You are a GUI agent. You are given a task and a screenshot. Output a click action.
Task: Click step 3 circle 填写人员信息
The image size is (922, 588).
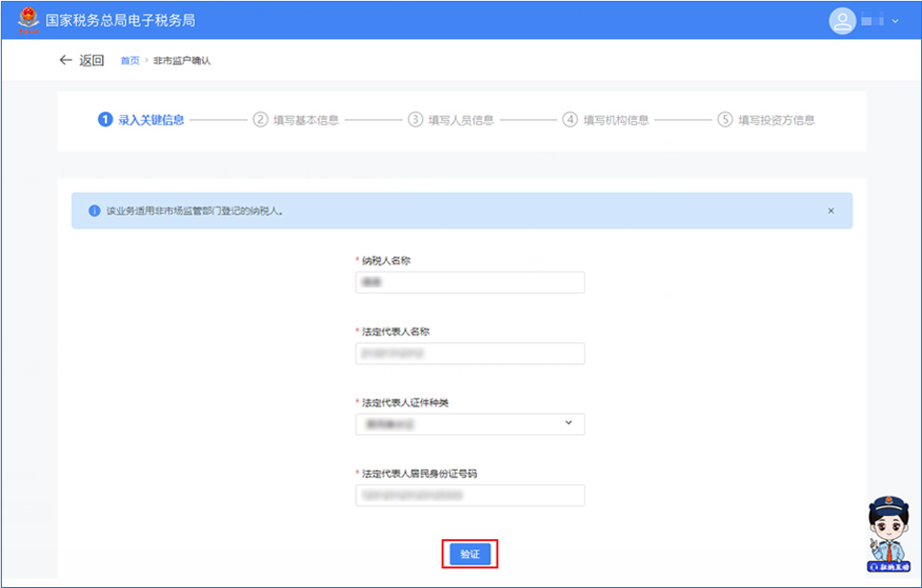click(415, 120)
